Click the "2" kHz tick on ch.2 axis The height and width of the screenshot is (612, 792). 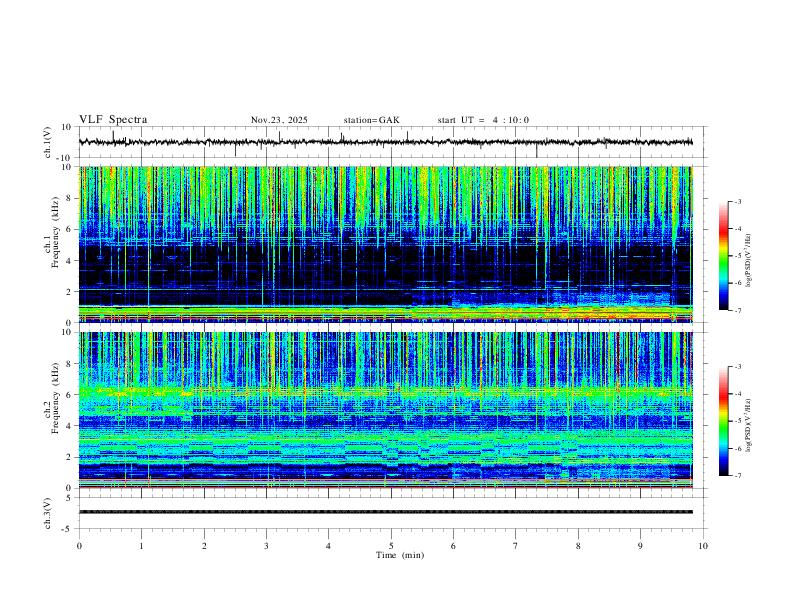tap(70, 457)
